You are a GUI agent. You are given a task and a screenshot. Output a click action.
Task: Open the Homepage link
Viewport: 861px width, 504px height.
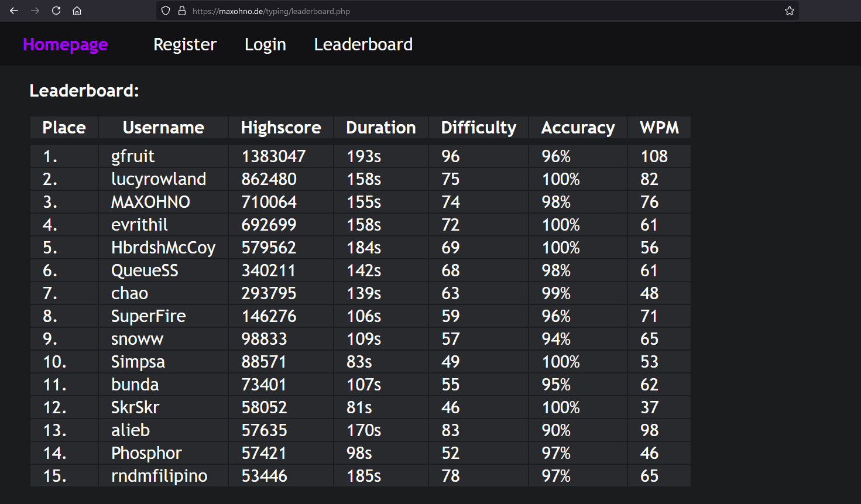coord(65,44)
